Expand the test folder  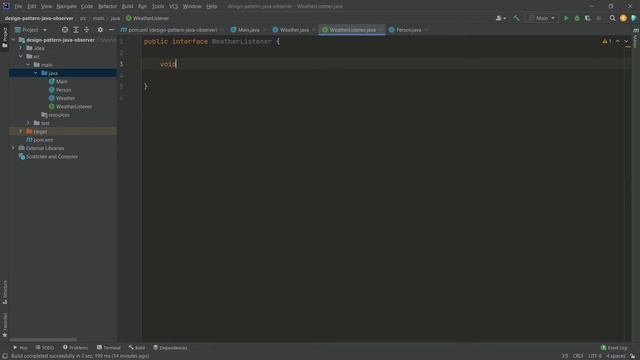pos(28,123)
